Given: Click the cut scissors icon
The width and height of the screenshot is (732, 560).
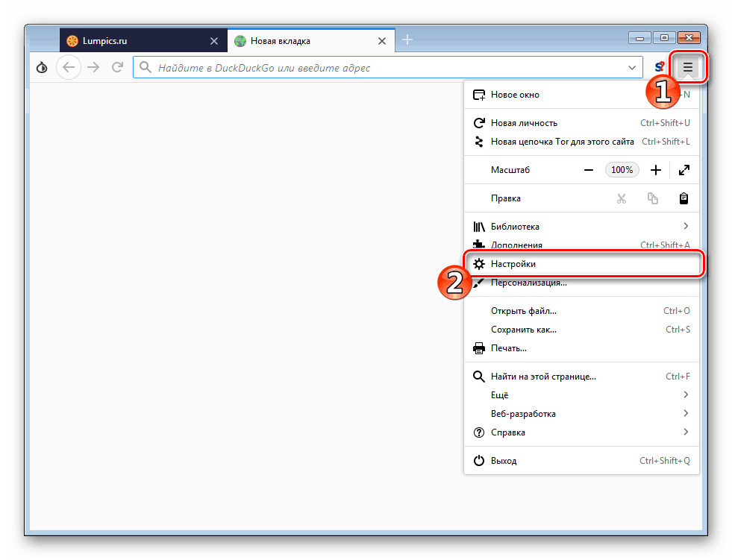Looking at the screenshot, I should [621, 198].
